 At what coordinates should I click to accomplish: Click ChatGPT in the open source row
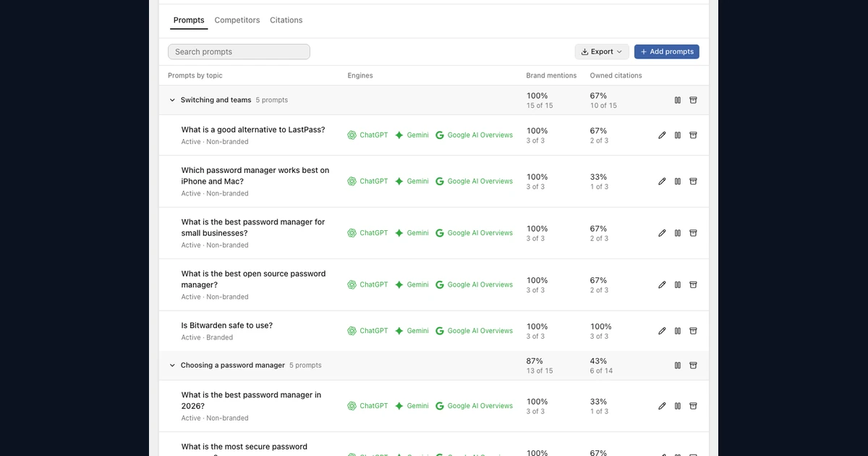pos(367,285)
